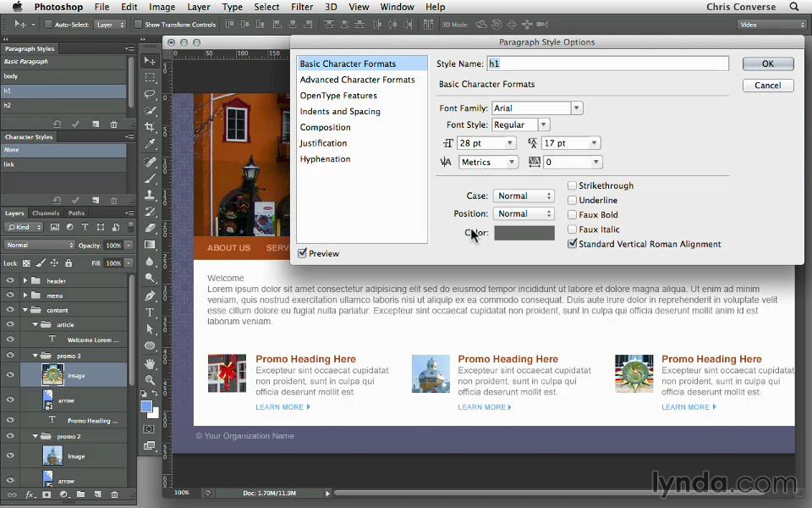Enable the Strikethrough checkbox
The height and width of the screenshot is (508, 812).
[x=573, y=185]
